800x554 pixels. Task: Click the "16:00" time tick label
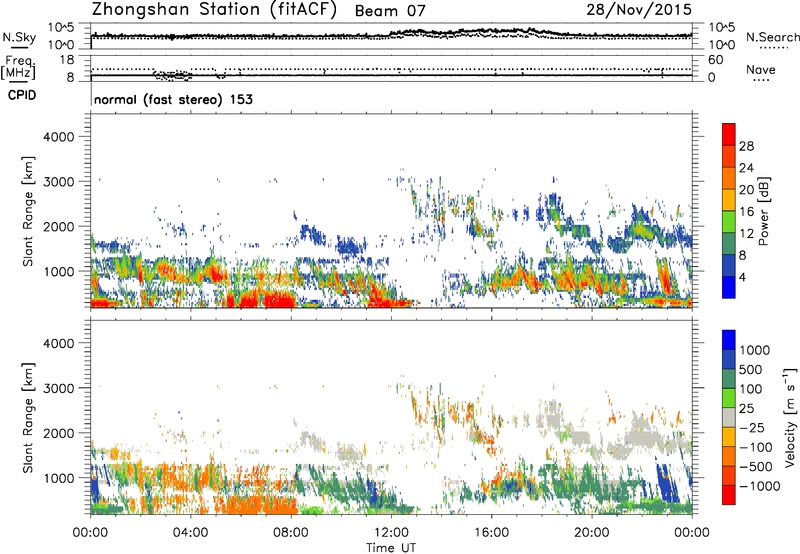(x=491, y=533)
